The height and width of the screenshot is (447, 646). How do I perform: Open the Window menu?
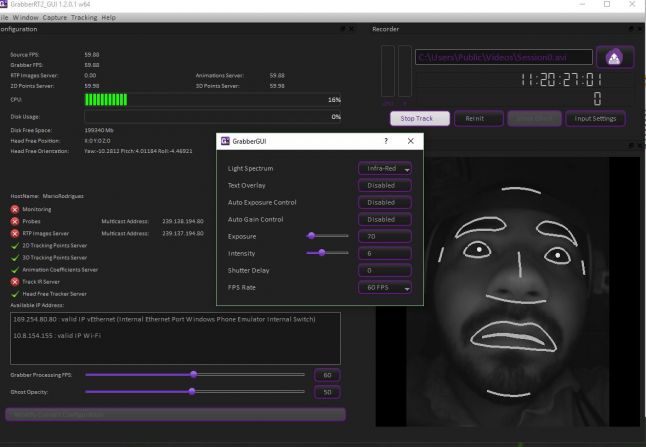(x=25, y=17)
